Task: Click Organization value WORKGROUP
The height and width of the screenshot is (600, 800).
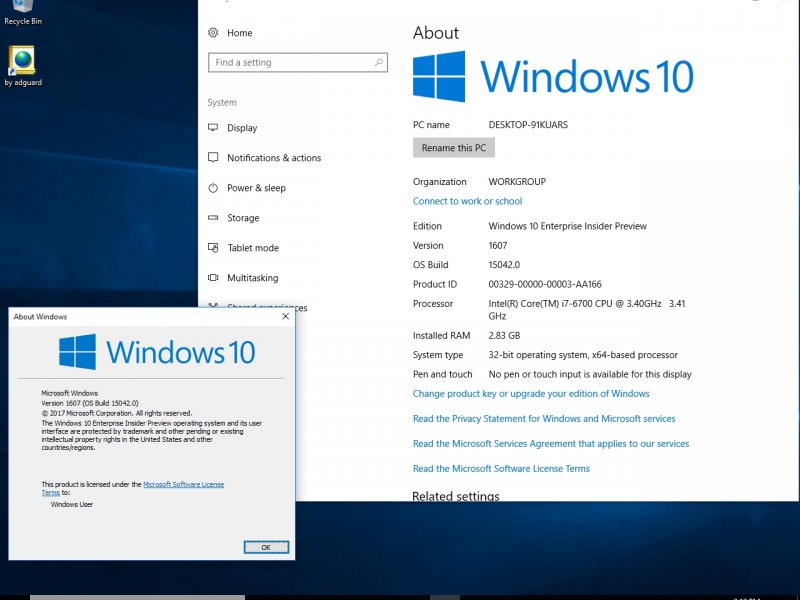Action: (x=517, y=182)
